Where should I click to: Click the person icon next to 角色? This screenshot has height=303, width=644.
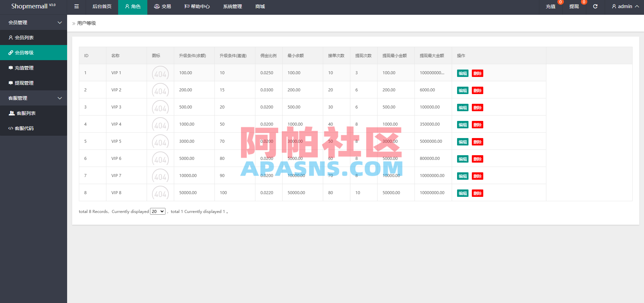coord(127,6)
